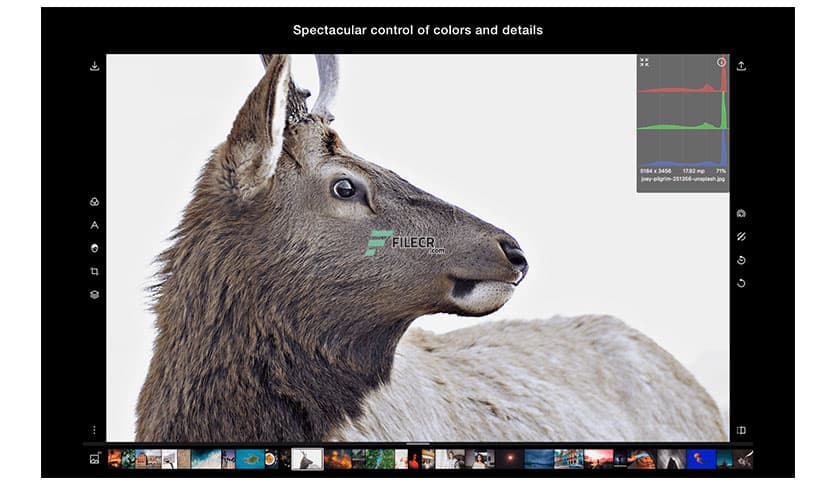This screenshot has width=836, height=484.
Task: Select the highlighted deer thumbnail in filmstrip
Action: (x=307, y=459)
